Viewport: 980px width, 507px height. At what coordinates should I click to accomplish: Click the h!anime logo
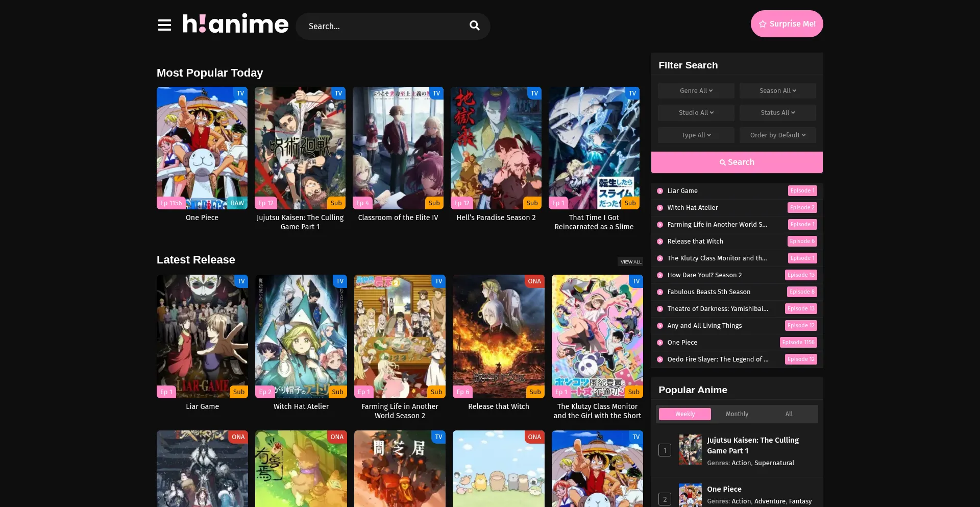235,24
